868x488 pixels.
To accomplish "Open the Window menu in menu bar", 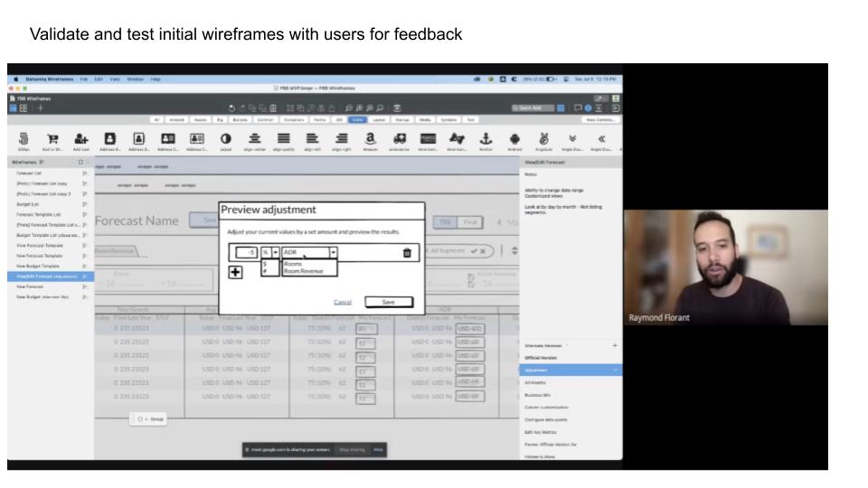I will pos(136,79).
